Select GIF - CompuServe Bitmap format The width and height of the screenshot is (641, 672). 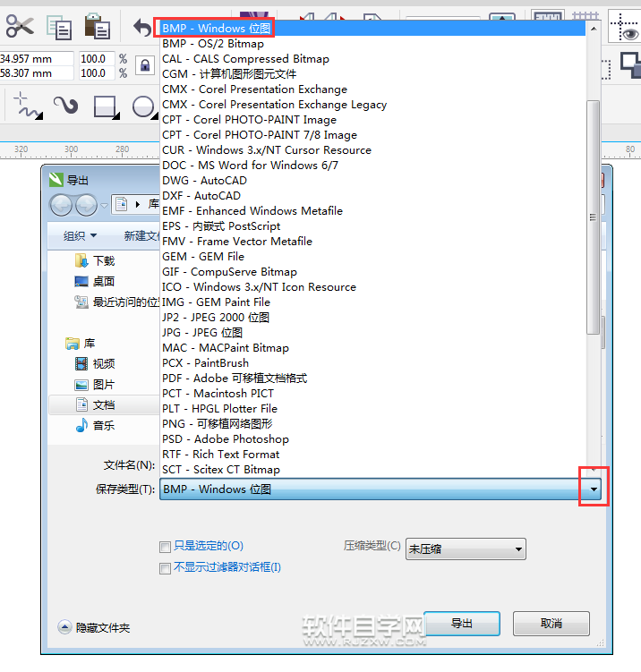[x=372, y=272]
